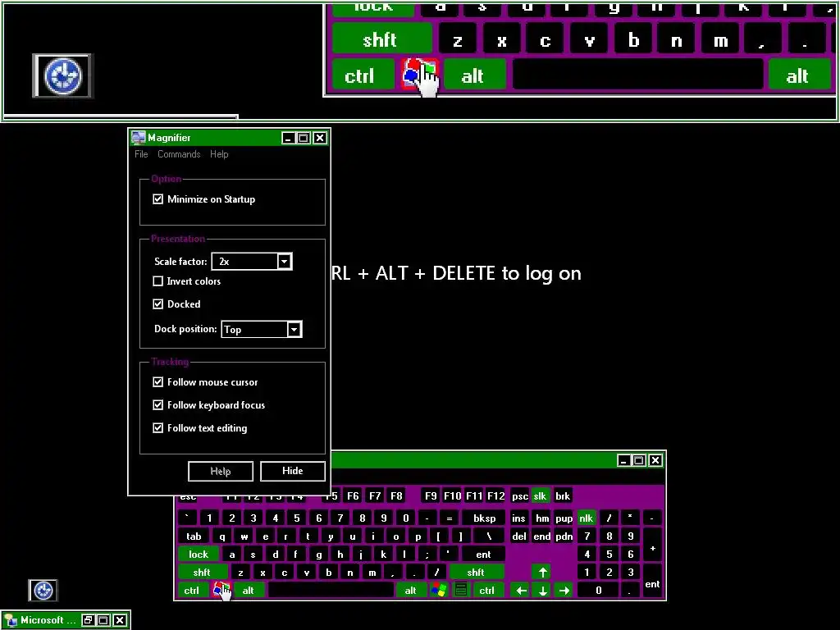The height and width of the screenshot is (630, 840).
Task: Click the equals key in number row
Action: click(450, 518)
